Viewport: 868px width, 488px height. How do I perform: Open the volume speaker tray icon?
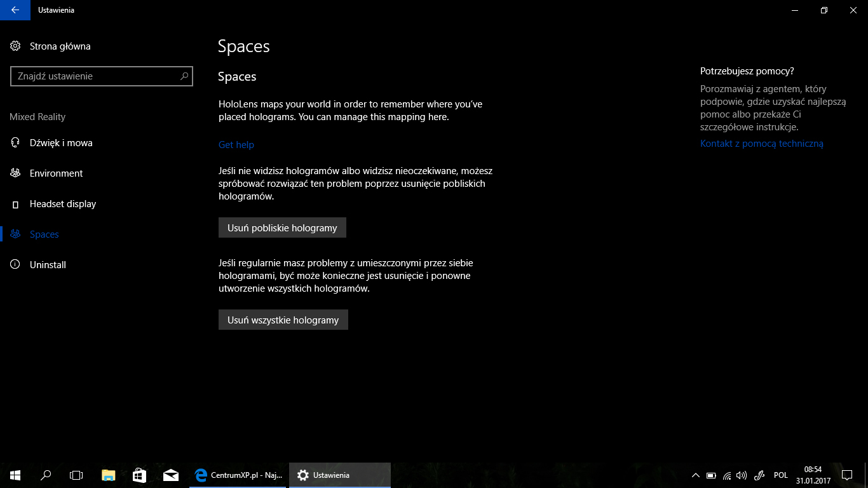tap(742, 475)
